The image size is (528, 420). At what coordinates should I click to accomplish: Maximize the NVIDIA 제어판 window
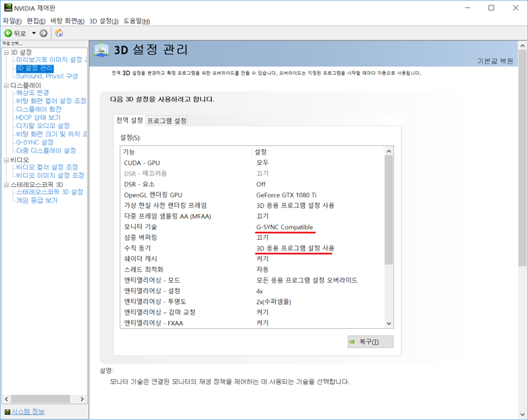[x=491, y=8]
